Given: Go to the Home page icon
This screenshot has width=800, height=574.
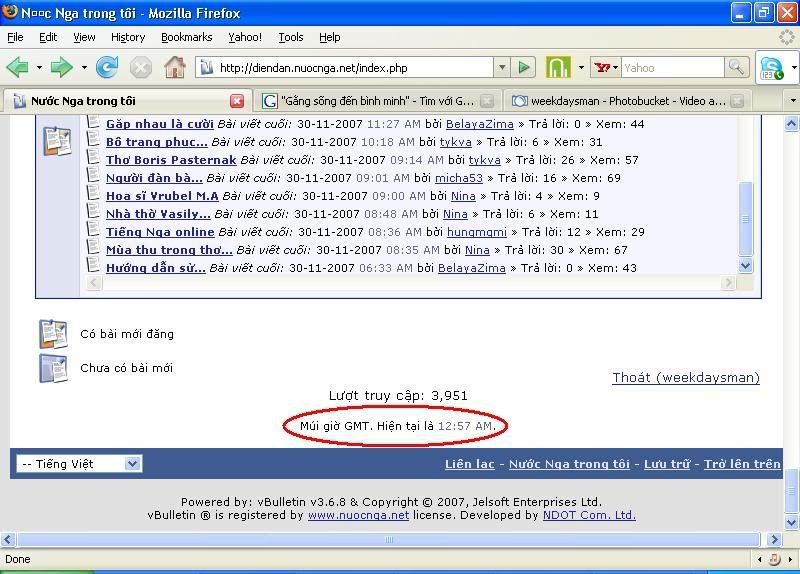Looking at the screenshot, I should [x=175, y=68].
